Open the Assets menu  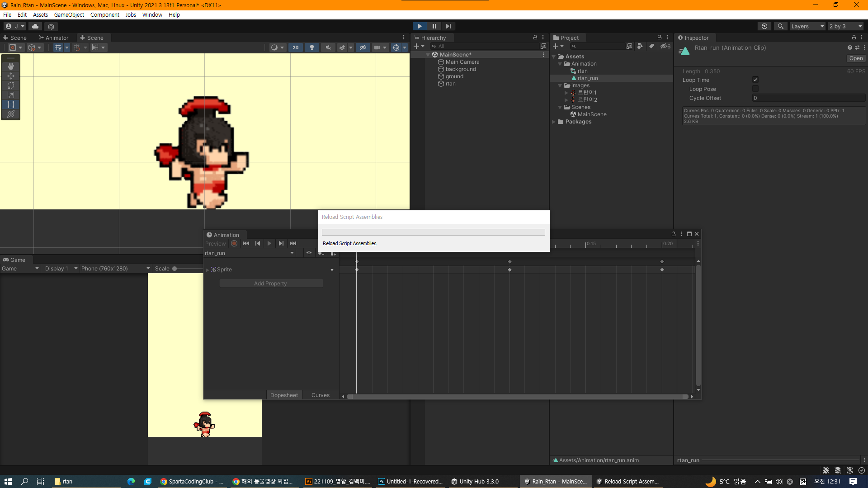coord(40,15)
